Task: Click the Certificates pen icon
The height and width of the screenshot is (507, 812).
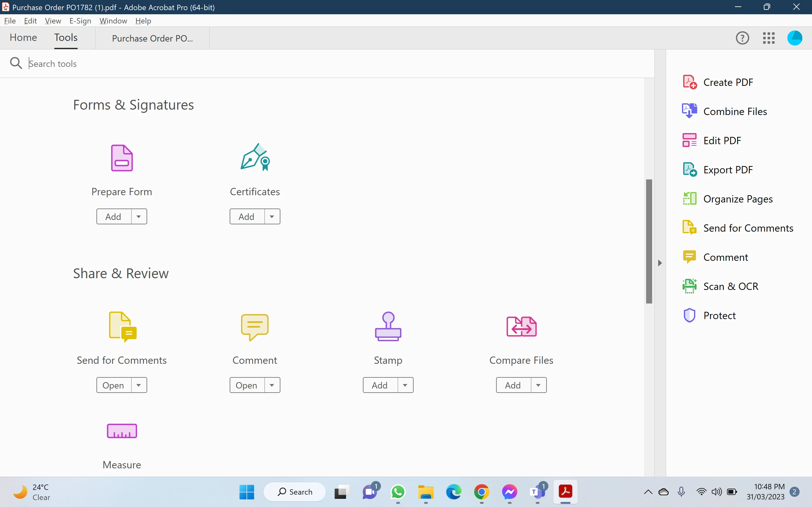Action: point(255,157)
